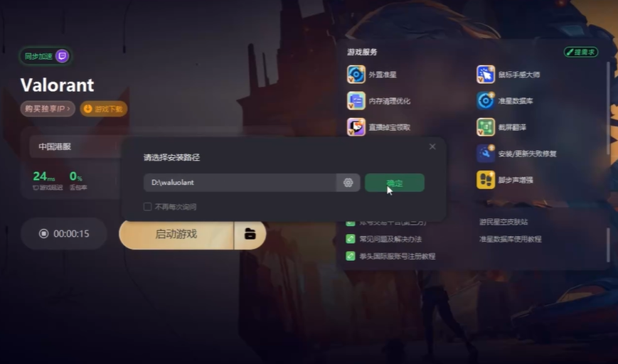Click the 脚步声增强 label text
The image size is (618, 364).
click(516, 180)
